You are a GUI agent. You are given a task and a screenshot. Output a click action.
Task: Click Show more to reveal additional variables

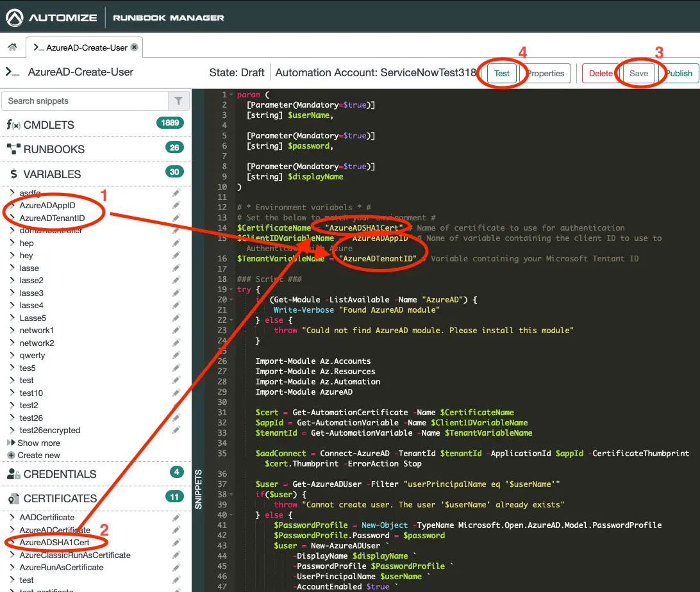click(39, 443)
